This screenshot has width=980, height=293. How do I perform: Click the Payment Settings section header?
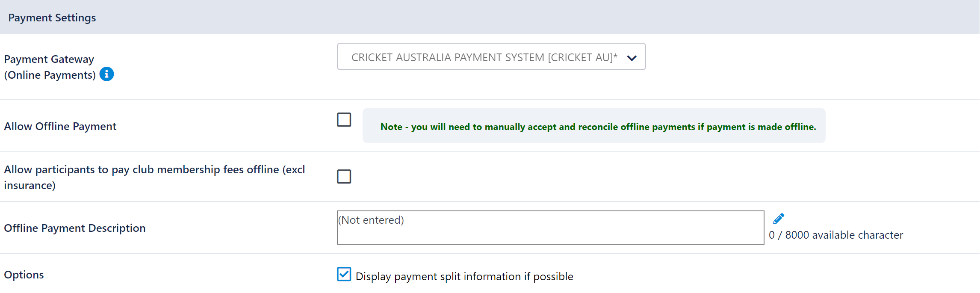(52, 18)
